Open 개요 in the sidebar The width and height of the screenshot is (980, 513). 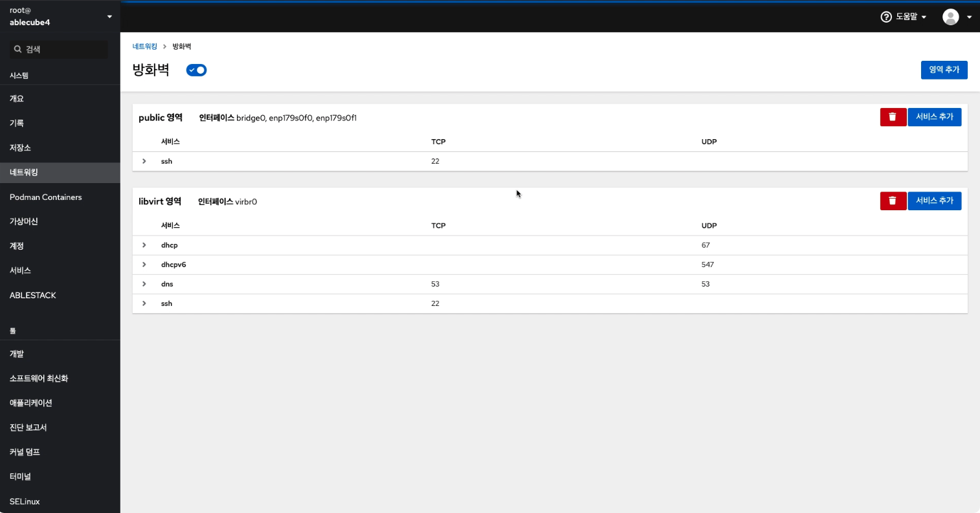(x=60, y=98)
